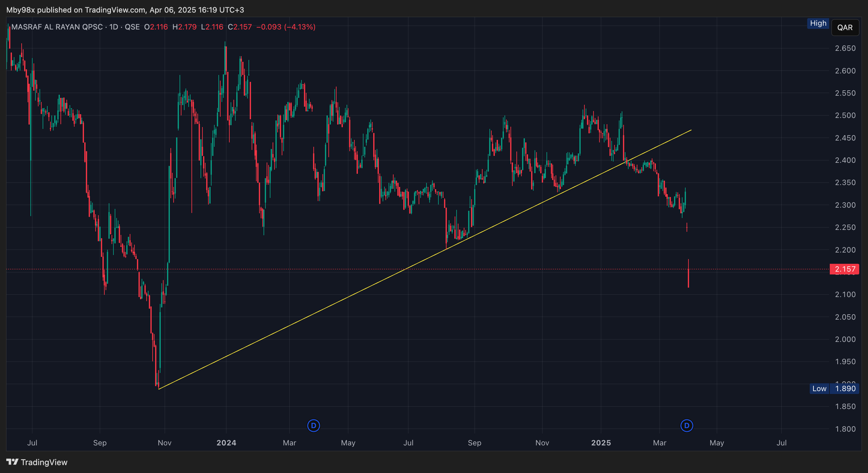Click the 2.400 price axis label
This screenshot has width=868, height=473.
click(x=845, y=160)
